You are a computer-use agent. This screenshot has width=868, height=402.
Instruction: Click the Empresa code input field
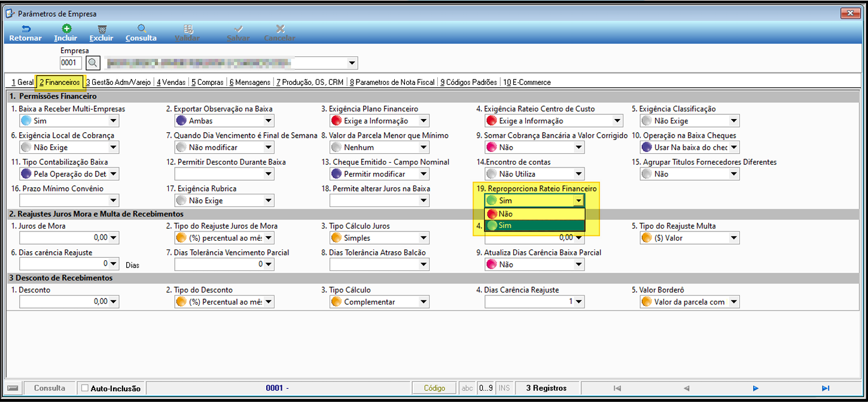click(71, 63)
